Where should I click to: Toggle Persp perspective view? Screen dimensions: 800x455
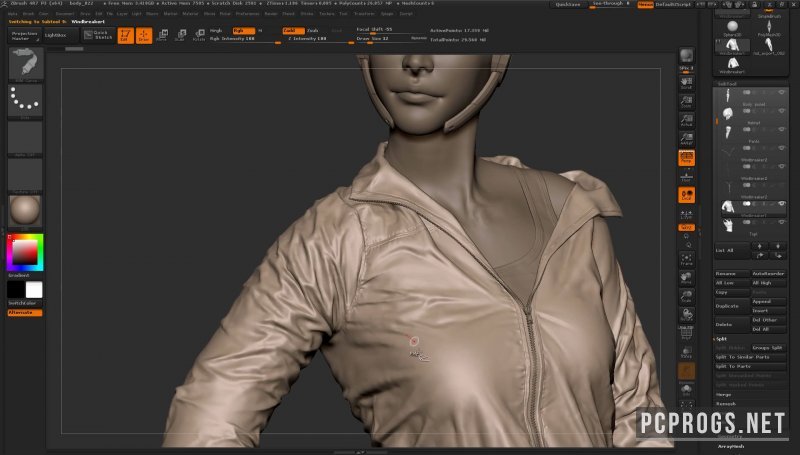point(686,158)
